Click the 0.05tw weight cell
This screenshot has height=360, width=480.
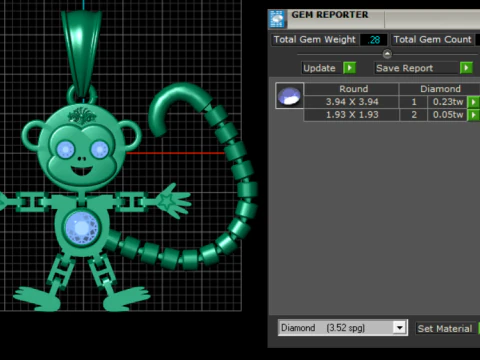point(448,115)
